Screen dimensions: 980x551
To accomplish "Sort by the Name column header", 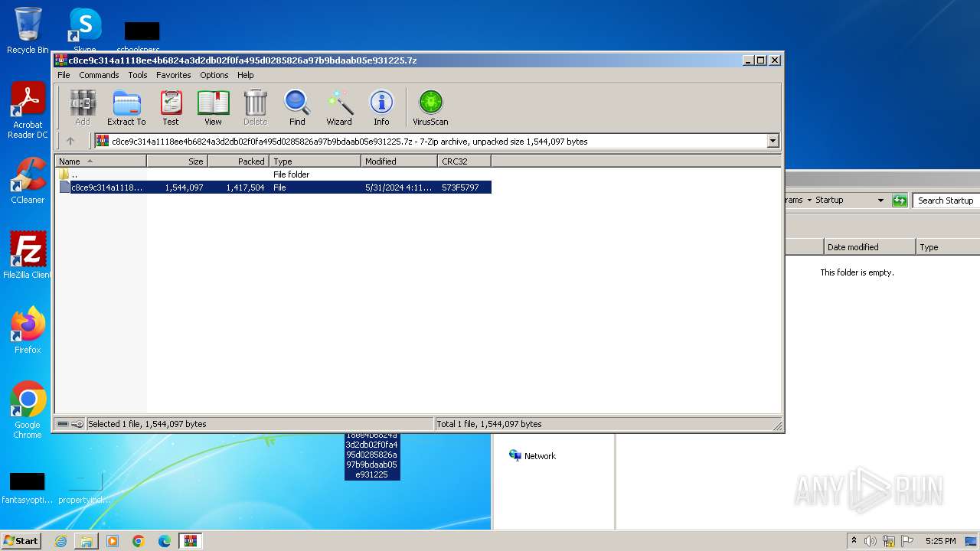I will [x=100, y=161].
